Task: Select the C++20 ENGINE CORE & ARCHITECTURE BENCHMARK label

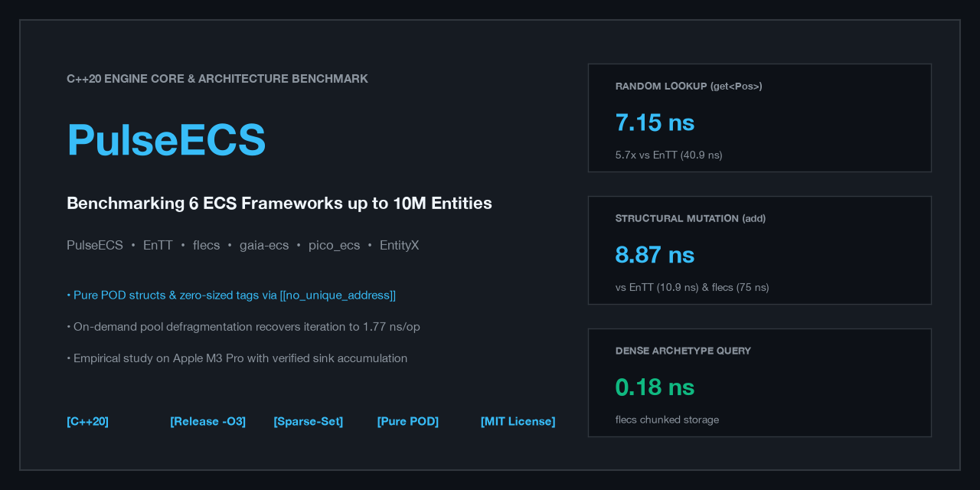Action: [x=217, y=79]
